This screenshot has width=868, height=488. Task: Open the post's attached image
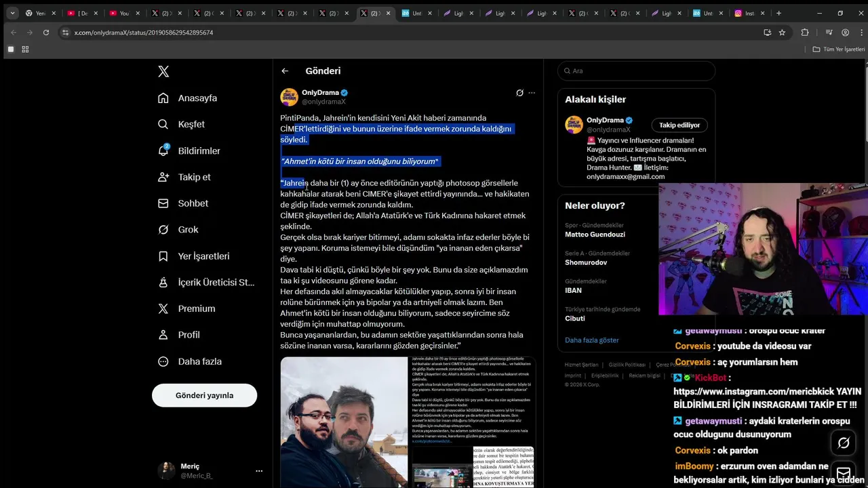coord(408,422)
